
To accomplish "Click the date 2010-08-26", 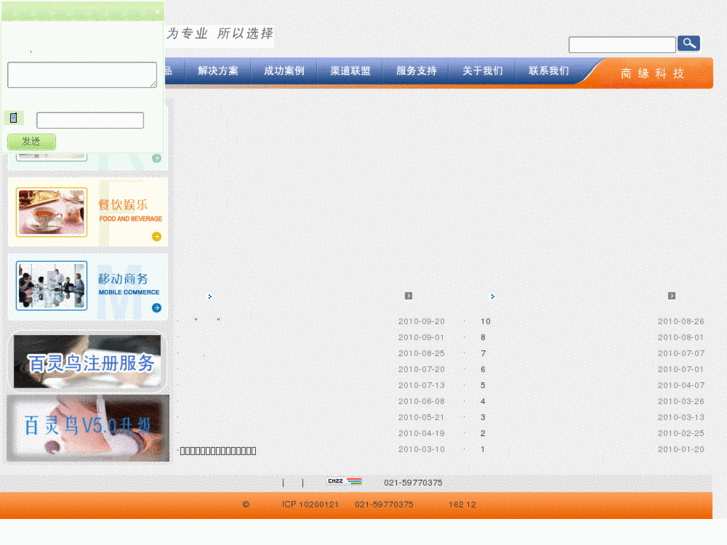I will point(681,321).
